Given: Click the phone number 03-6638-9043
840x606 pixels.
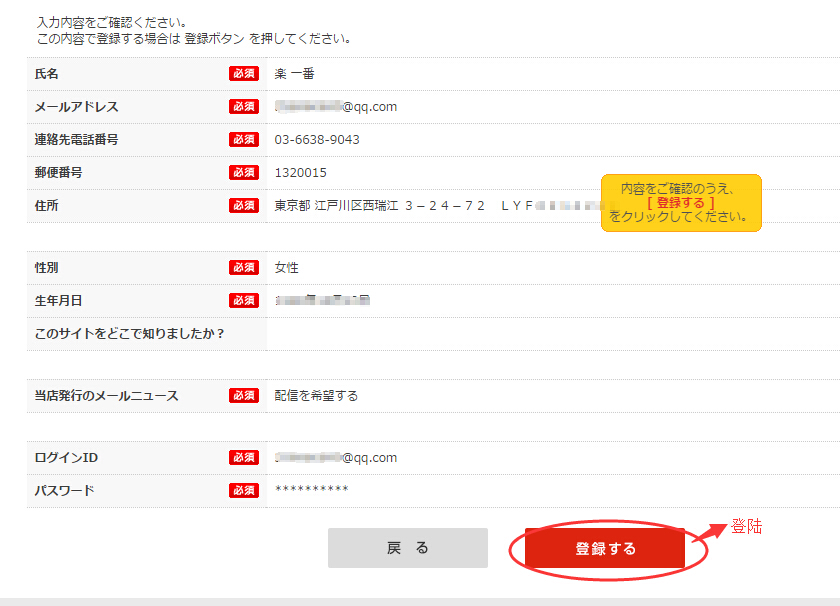Looking at the screenshot, I should click(x=317, y=140).
